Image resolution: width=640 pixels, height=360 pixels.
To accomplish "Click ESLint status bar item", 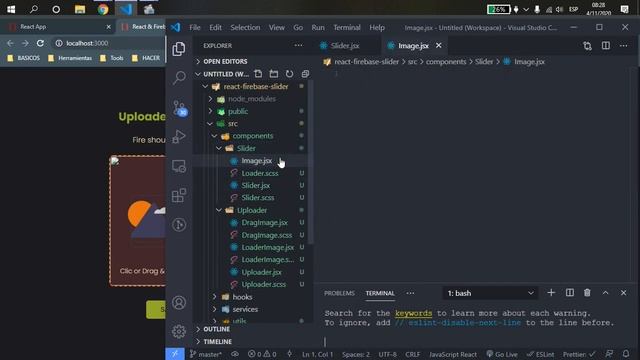I will pos(540,354).
